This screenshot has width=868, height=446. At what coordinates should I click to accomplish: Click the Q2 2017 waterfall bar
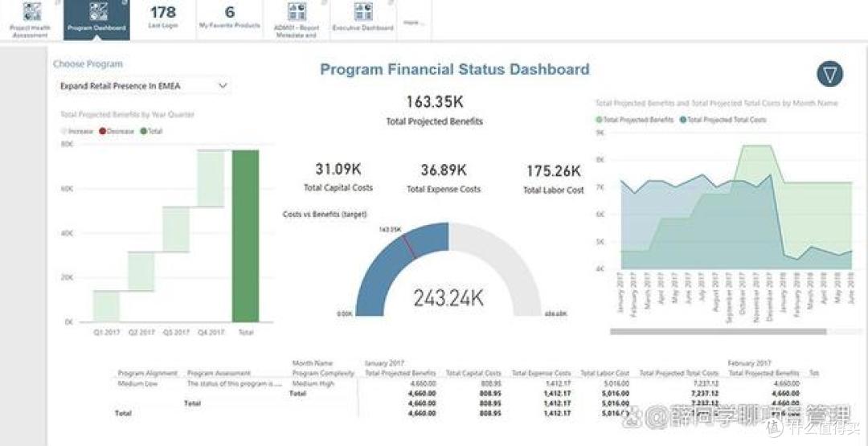pyautogui.click(x=141, y=271)
